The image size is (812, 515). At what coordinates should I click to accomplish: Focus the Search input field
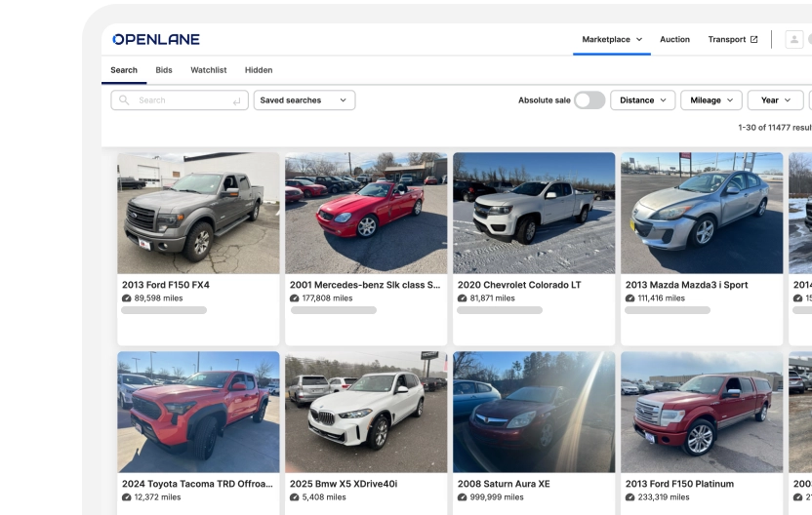click(180, 100)
